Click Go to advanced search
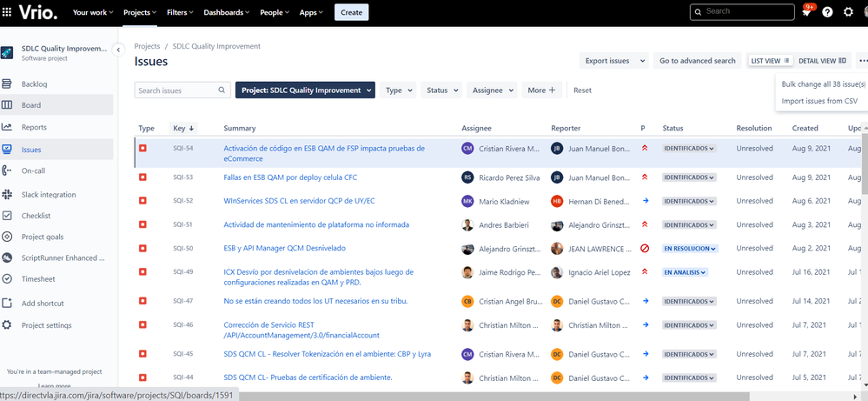This screenshot has width=868, height=401. [x=698, y=60]
